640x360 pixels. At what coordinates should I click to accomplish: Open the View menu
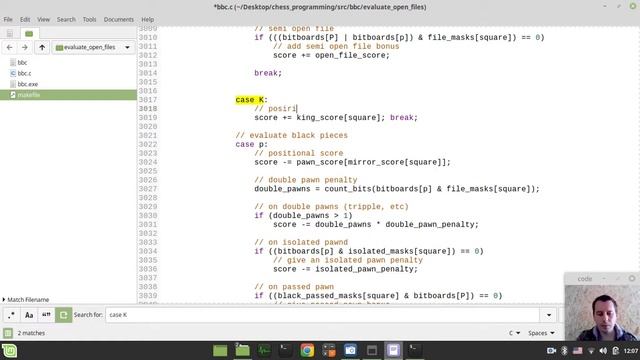coord(43,19)
